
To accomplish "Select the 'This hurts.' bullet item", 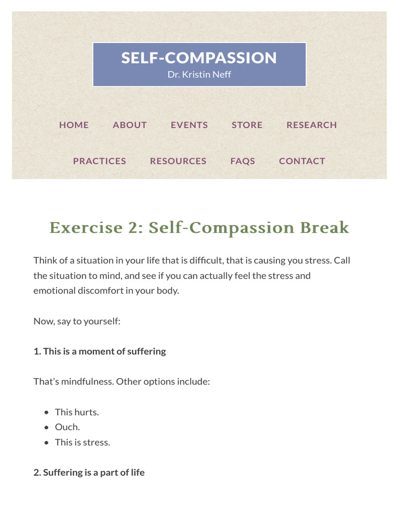I will point(77,412).
